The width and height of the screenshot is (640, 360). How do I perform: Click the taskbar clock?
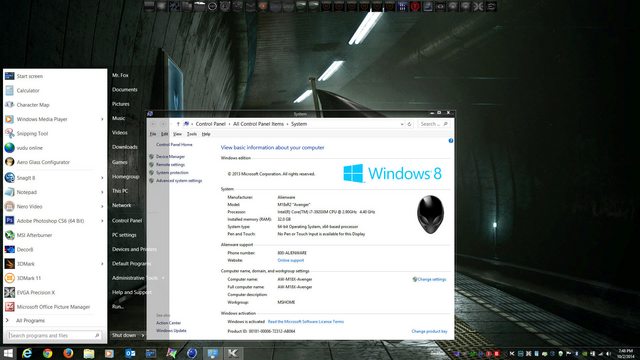[x=625, y=353]
